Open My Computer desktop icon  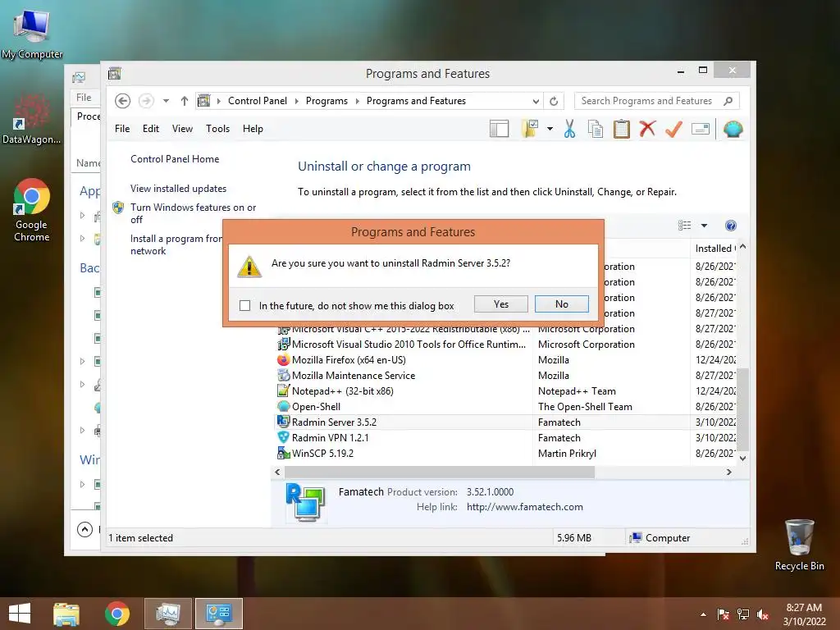pos(32,33)
